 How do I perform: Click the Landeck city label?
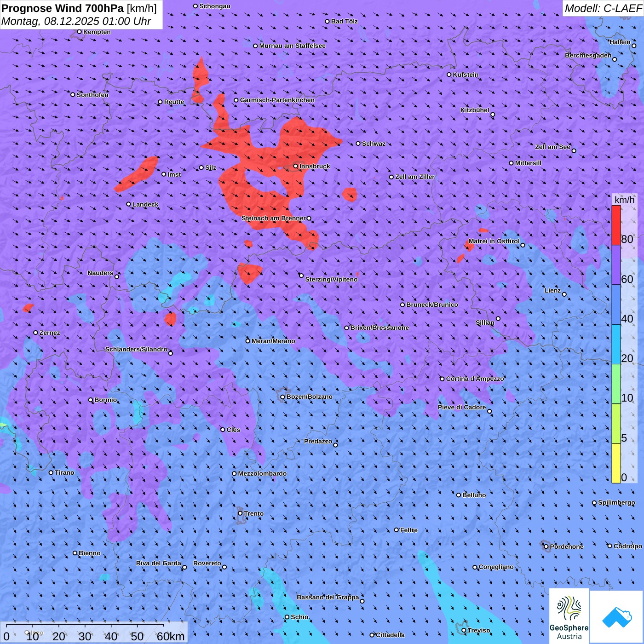(145, 204)
